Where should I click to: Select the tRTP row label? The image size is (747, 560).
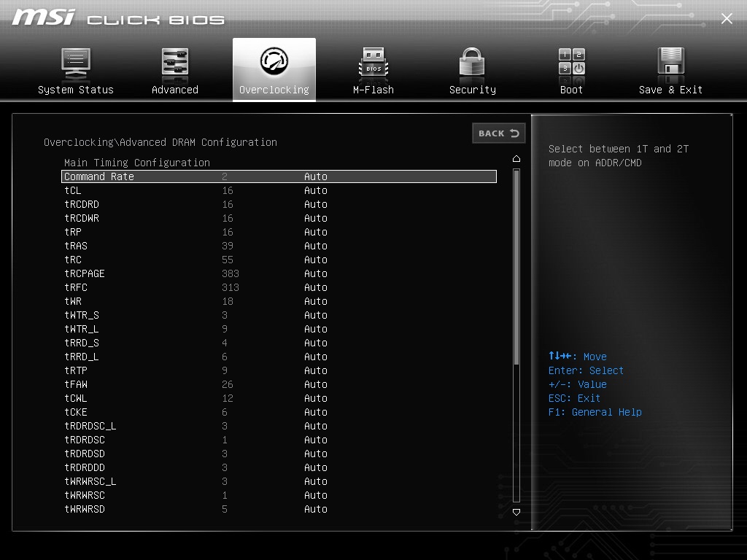coord(76,370)
